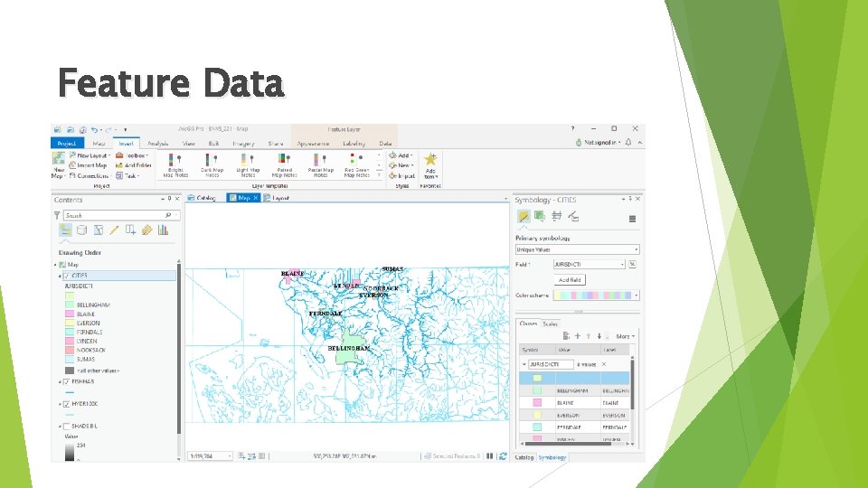Choose Paired Map Notes template

coord(285,165)
